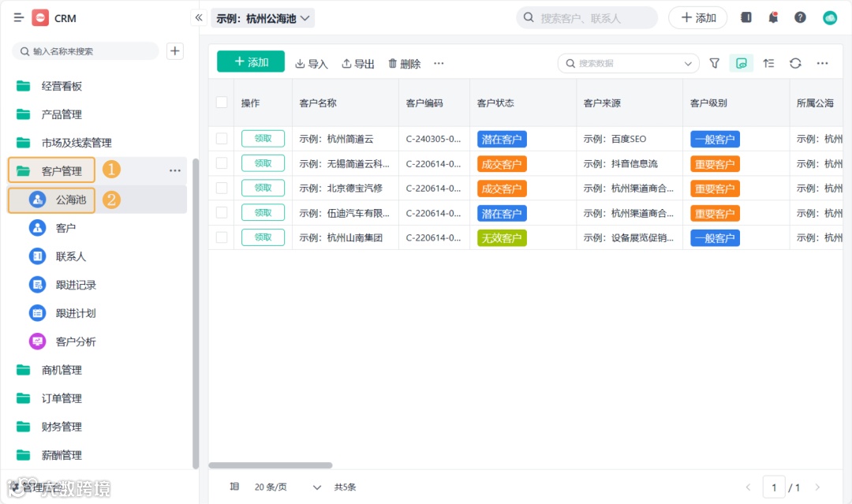Check the row for 示例：伍迪汽车有限
The width and height of the screenshot is (852, 504).
click(222, 212)
